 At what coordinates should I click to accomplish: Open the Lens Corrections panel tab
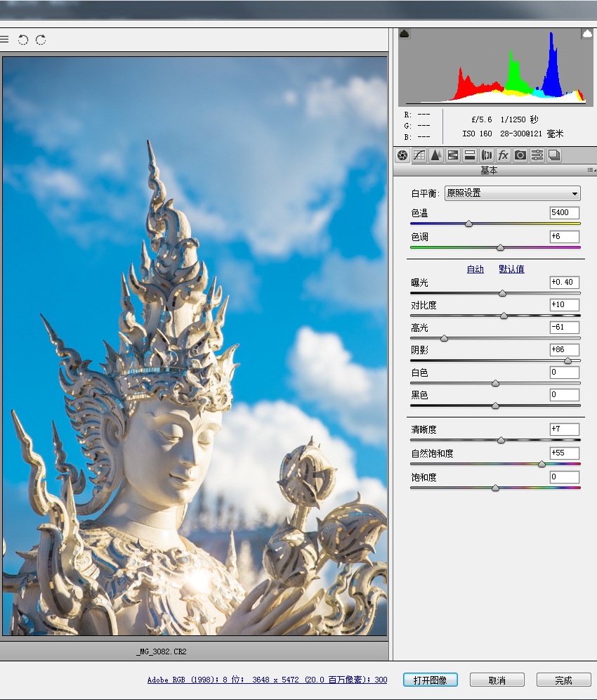click(486, 155)
